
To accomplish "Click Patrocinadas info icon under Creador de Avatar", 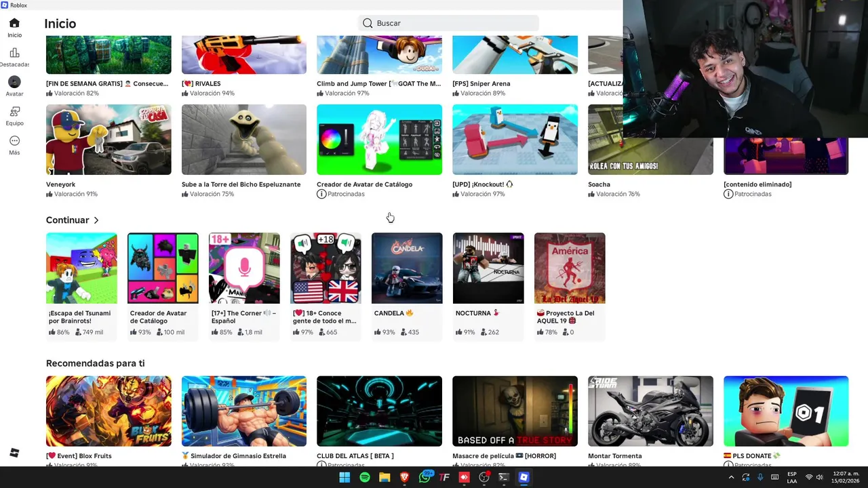I will click(x=321, y=194).
